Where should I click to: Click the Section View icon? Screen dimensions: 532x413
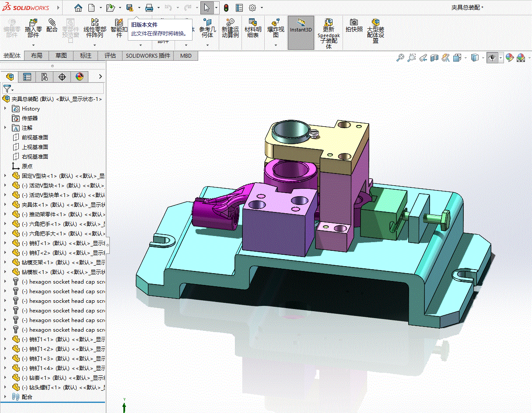tap(434, 58)
